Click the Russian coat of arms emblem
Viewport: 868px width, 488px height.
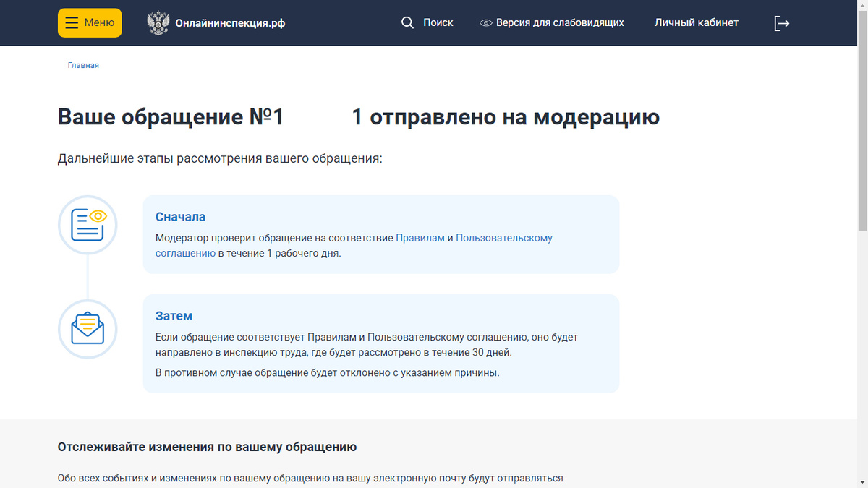158,22
